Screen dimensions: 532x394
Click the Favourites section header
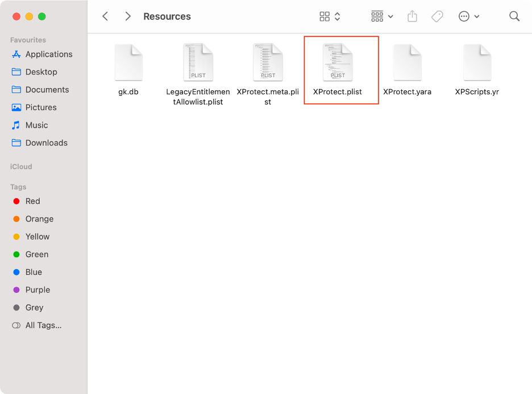pos(28,40)
